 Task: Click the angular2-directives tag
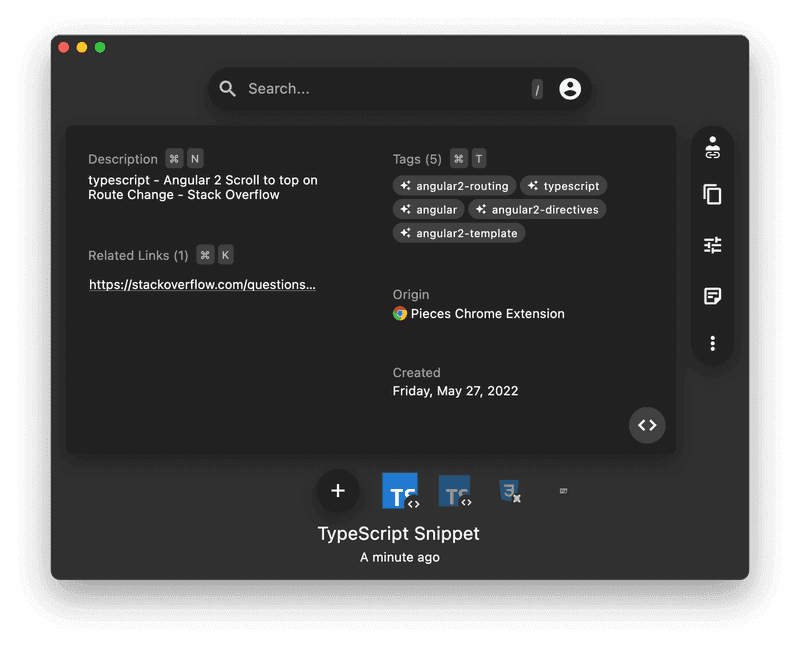(x=537, y=209)
